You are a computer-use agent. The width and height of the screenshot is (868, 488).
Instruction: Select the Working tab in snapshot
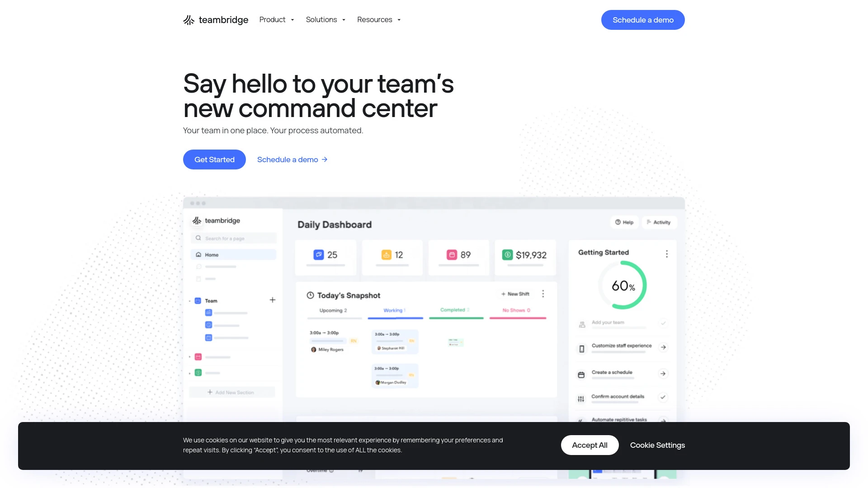click(x=393, y=310)
